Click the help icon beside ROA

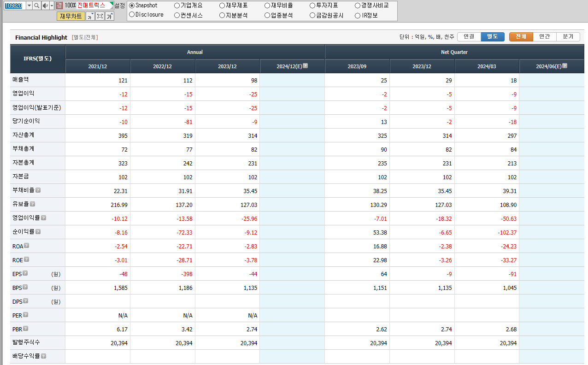pos(27,246)
